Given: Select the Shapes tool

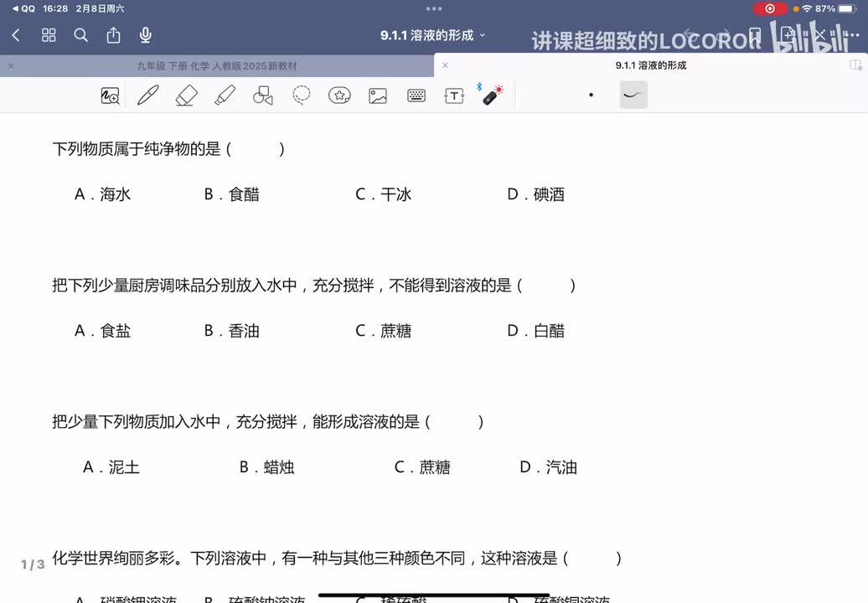Looking at the screenshot, I should [263, 95].
